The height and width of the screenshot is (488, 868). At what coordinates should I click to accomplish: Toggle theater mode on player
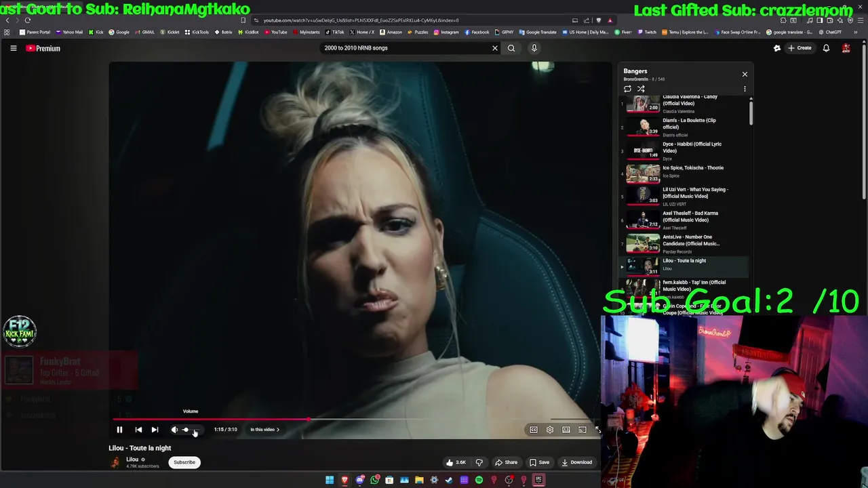pyautogui.click(x=566, y=430)
